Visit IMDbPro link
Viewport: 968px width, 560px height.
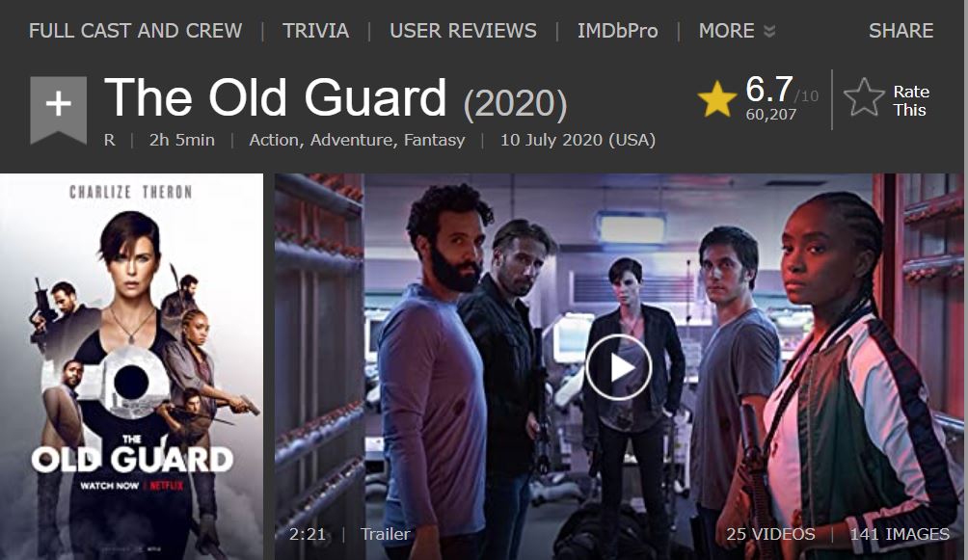[x=617, y=31]
